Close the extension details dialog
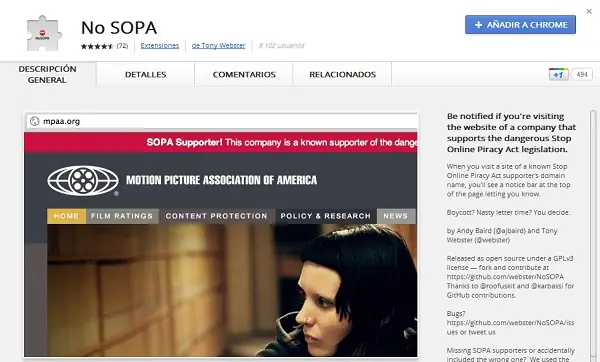The image size is (600, 362). pos(589,11)
